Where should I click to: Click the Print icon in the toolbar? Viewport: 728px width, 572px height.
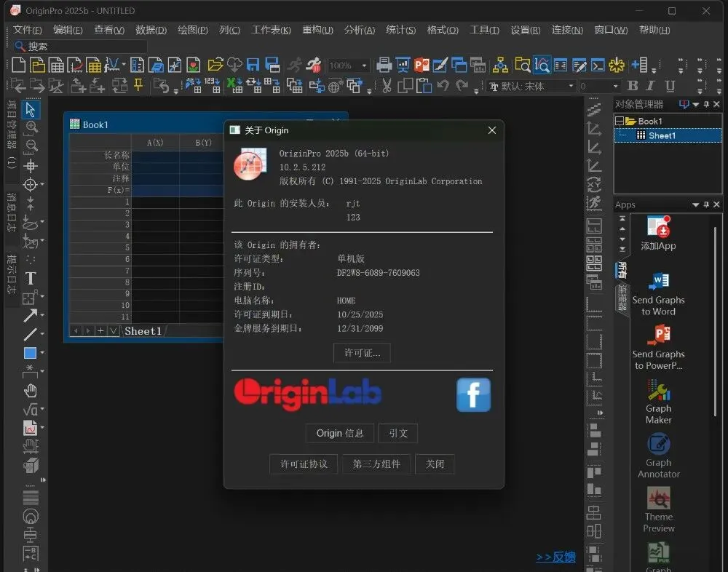tap(384, 65)
